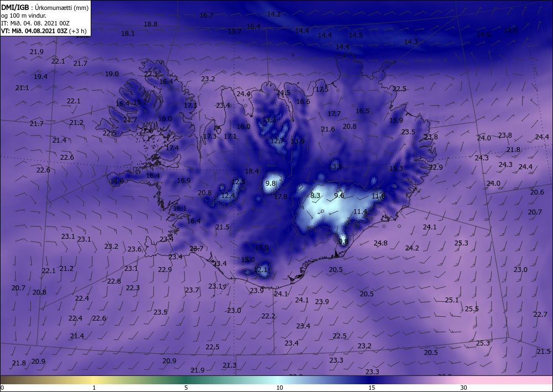This screenshot has height=392, width=553.
Task: Click the map value 17.8
Action: pyautogui.click(x=280, y=197)
